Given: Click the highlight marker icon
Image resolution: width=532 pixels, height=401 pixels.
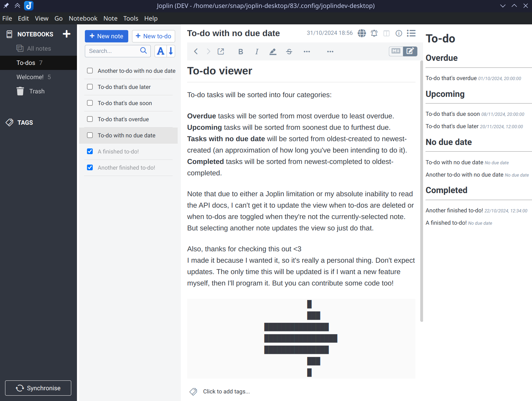Looking at the screenshot, I should (x=273, y=52).
